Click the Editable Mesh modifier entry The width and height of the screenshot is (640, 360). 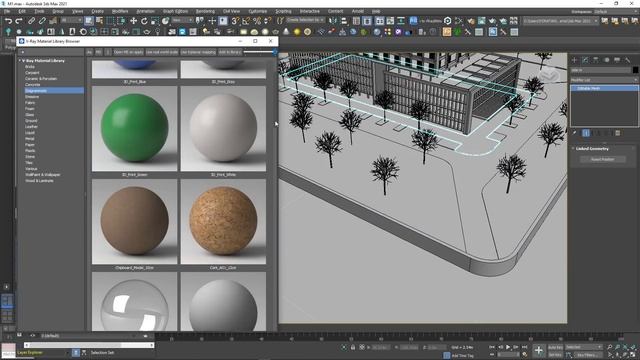click(x=604, y=88)
